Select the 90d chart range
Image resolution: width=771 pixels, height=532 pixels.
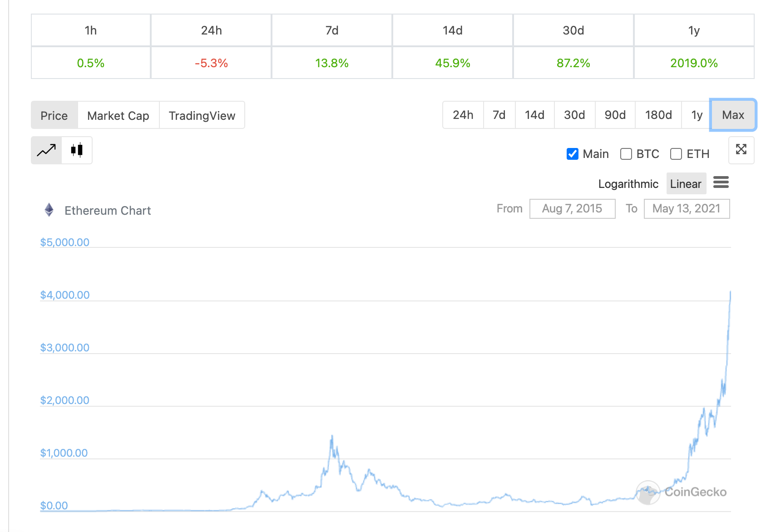pyautogui.click(x=615, y=115)
